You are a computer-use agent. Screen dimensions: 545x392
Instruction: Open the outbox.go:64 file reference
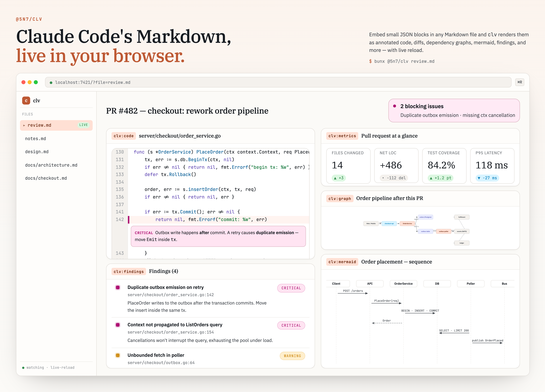click(x=161, y=363)
